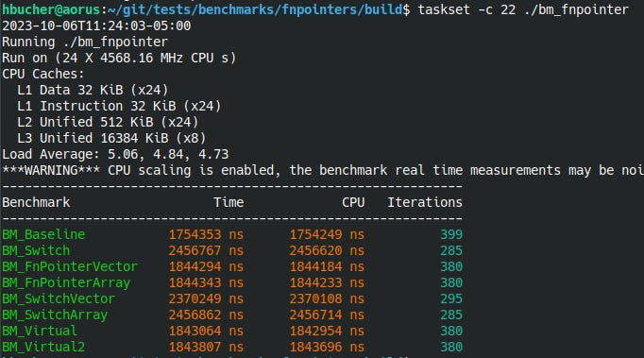The image size is (644, 358).
Task: Click the iterations count 295
Action: pyautogui.click(x=451, y=298)
